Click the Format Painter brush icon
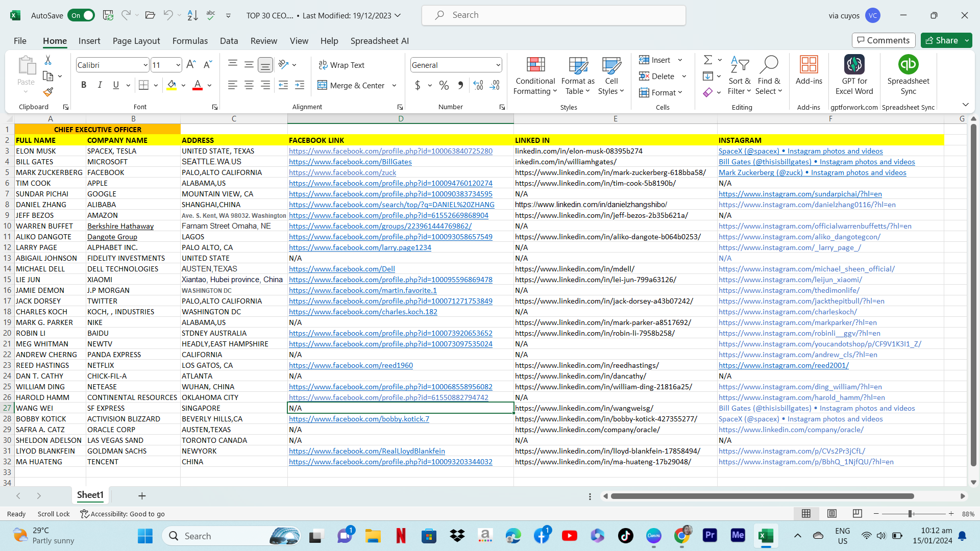Image resolution: width=980 pixels, height=551 pixels. [x=48, y=92]
